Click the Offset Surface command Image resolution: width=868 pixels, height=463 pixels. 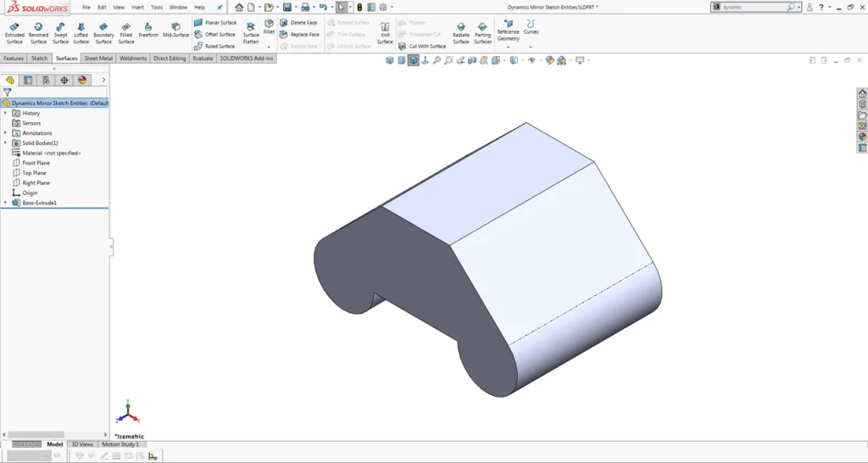[x=214, y=34]
